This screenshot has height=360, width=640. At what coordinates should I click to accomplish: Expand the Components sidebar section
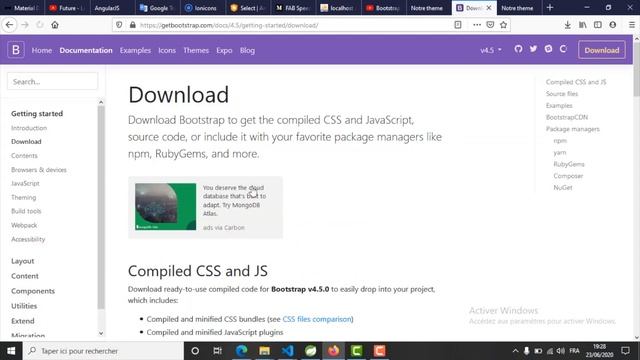[33, 291]
